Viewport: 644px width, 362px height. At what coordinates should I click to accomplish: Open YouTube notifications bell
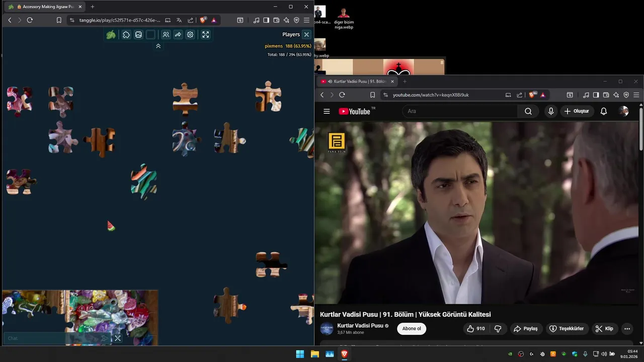604,111
